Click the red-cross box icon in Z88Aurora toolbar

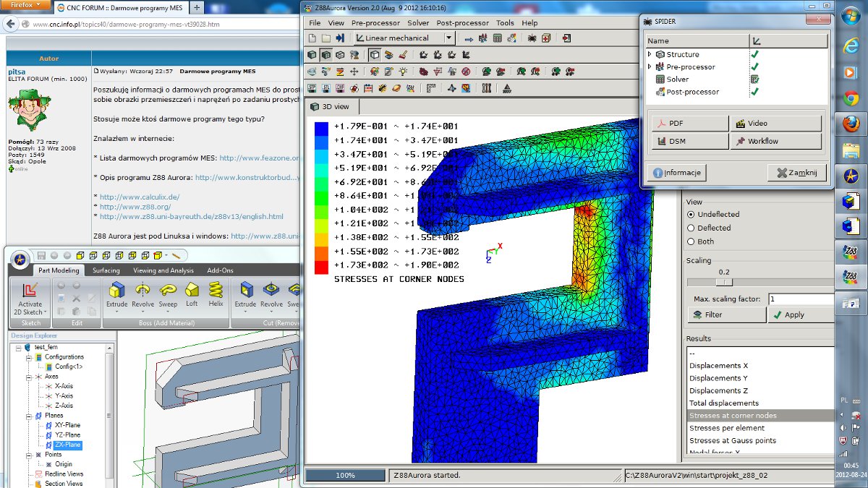(x=546, y=38)
